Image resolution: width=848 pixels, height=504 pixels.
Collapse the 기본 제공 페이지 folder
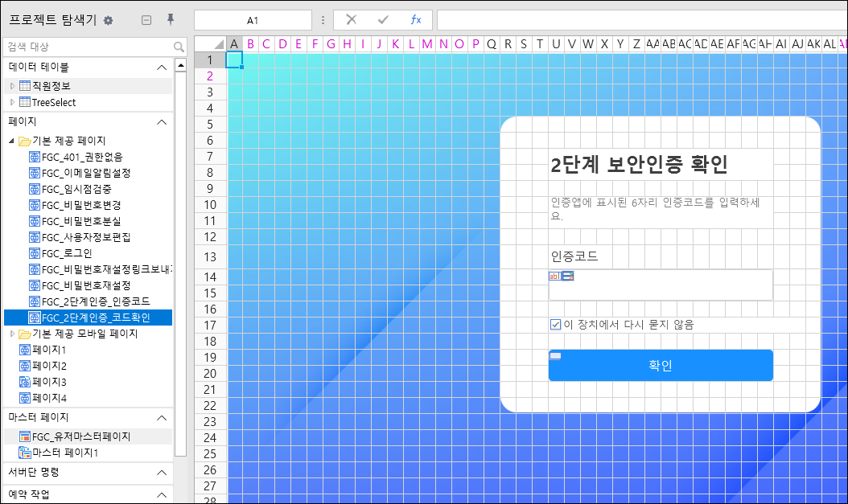[x=12, y=141]
